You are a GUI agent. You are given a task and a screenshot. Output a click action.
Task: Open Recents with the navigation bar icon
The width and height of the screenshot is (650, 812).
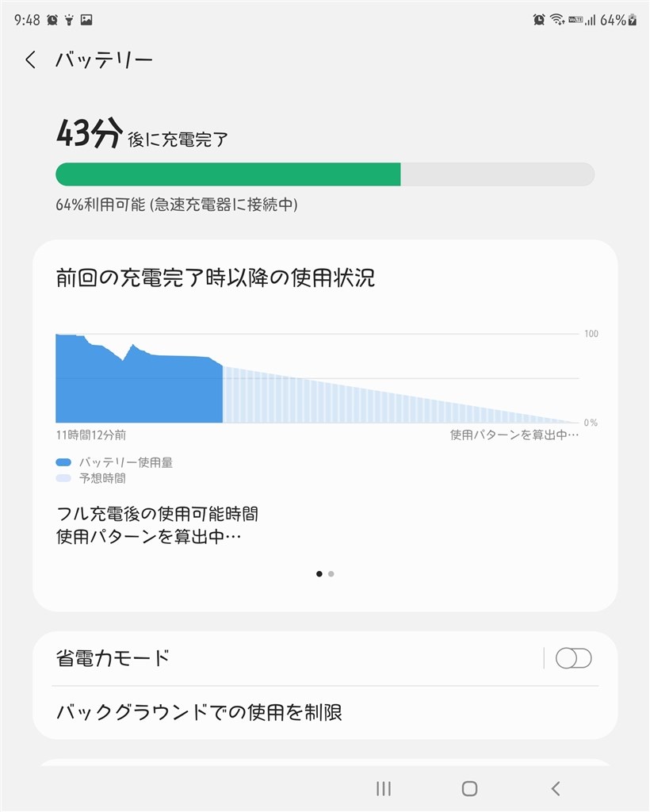click(x=384, y=789)
